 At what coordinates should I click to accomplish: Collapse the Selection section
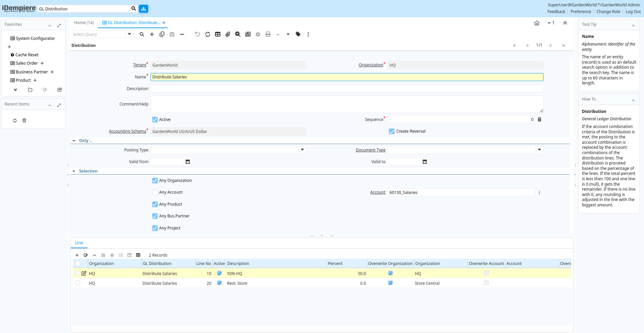pyautogui.click(x=74, y=171)
